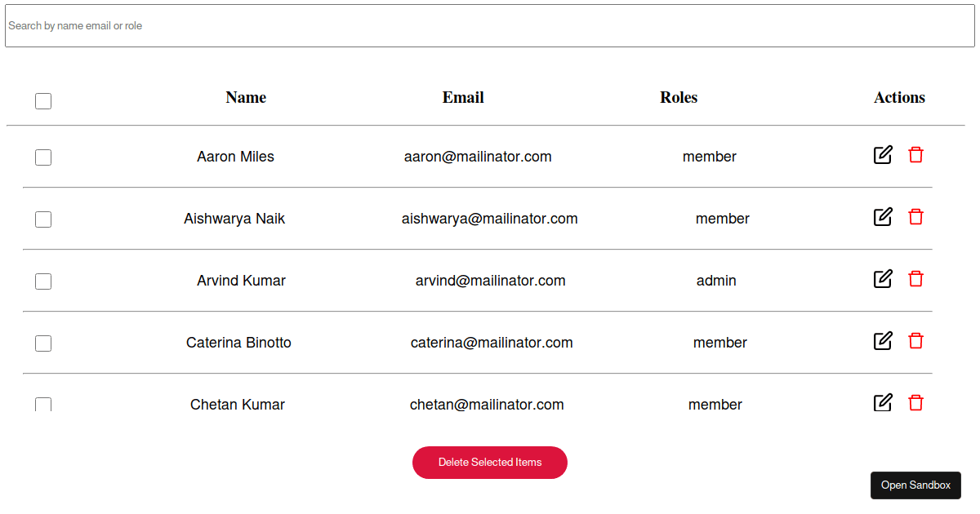980x514 pixels.
Task: Select Aishwarya Naik's checkbox
Action: pos(43,219)
